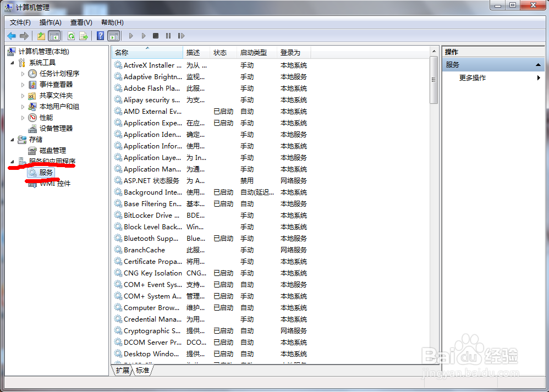Viewport: 549px width, 392px height.
Task: Collapse the 服务 group in the 操作 panel
Action: click(537, 64)
